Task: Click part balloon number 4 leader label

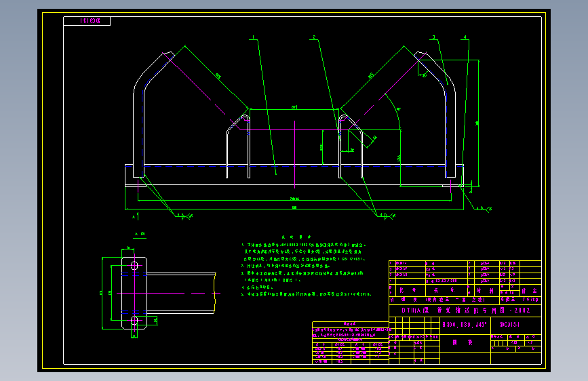Action: (465, 37)
